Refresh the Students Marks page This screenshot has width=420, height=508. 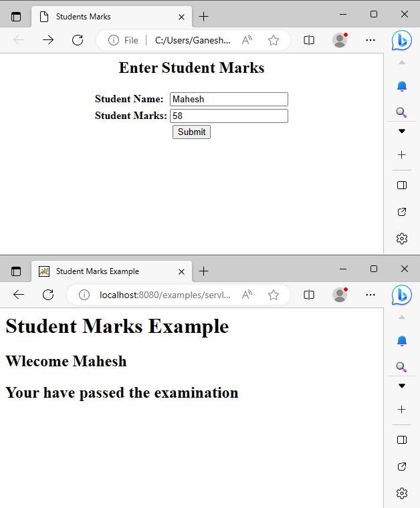click(x=78, y=40)
